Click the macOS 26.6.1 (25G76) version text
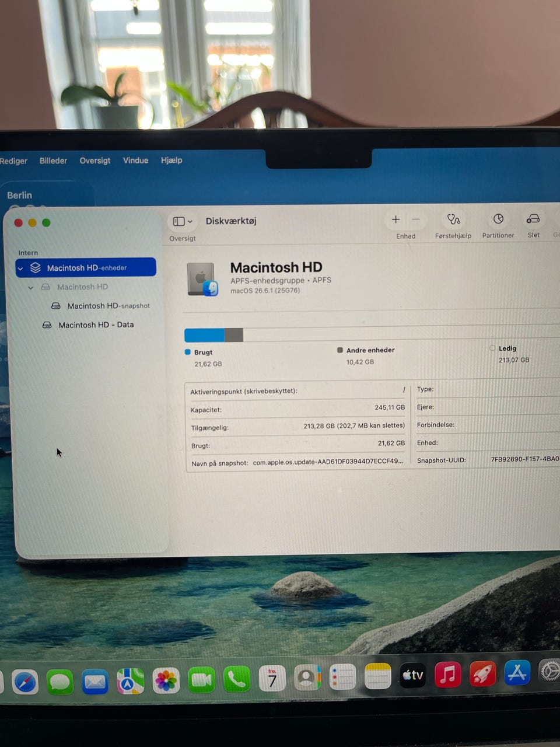This screenshot has width=560, height=747. click(x=265, y=291)
